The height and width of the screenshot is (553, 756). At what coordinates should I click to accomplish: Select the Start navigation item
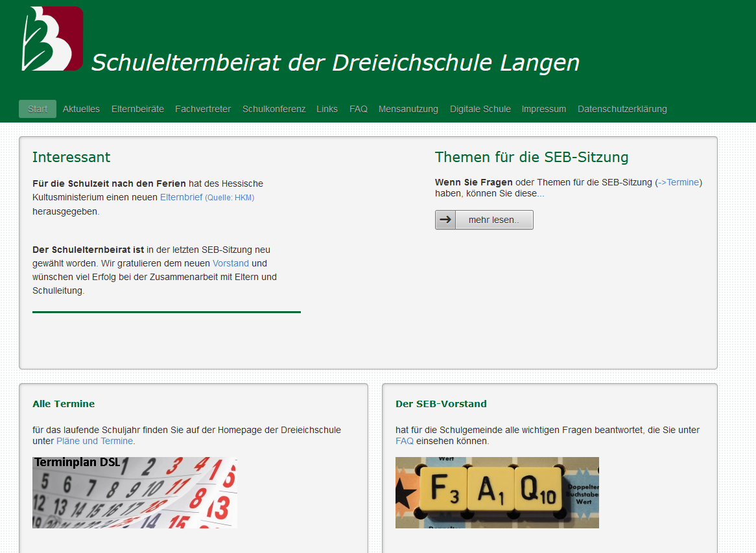37,109
